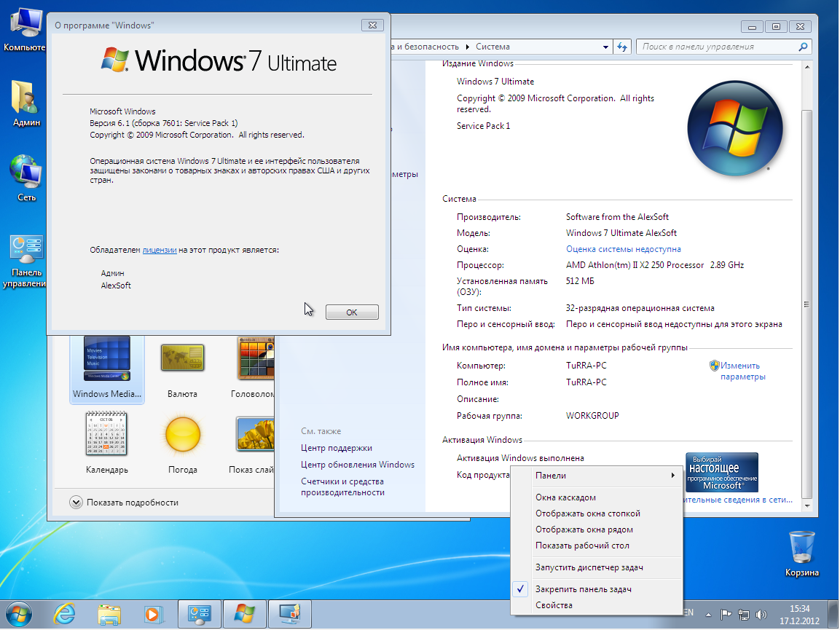Screen dimensions: 840x630
Task: Open Центр обновления Windows link
Action: [x=357, y=465]
